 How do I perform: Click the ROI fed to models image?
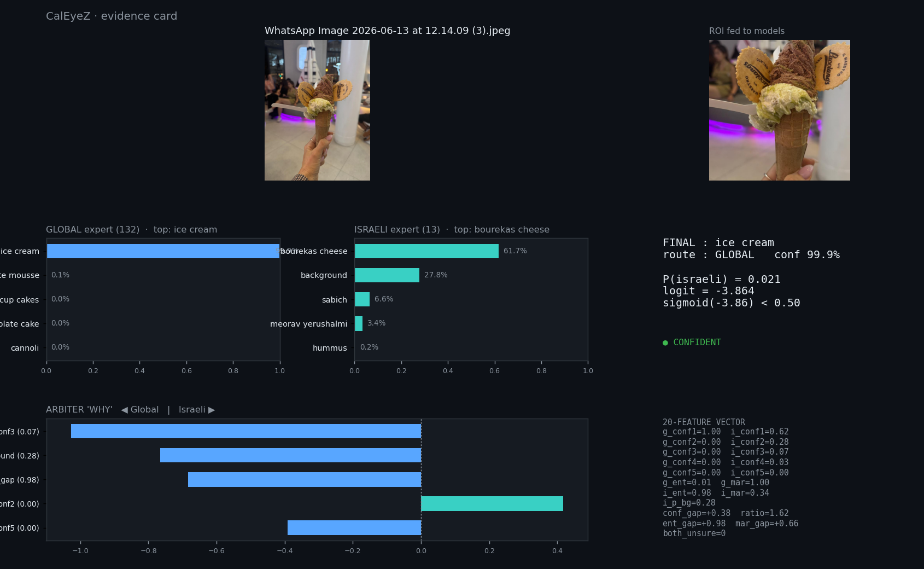pos(779,110)
